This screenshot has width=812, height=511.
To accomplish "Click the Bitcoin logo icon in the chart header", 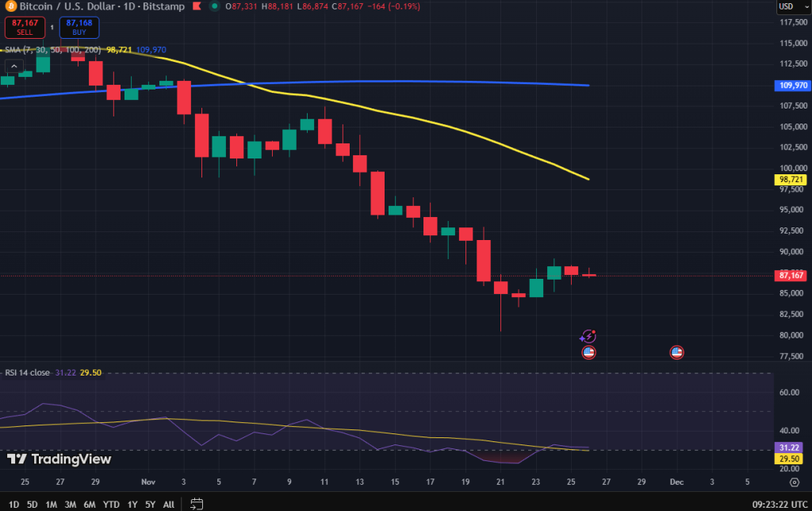I will [x=10, y=6].
